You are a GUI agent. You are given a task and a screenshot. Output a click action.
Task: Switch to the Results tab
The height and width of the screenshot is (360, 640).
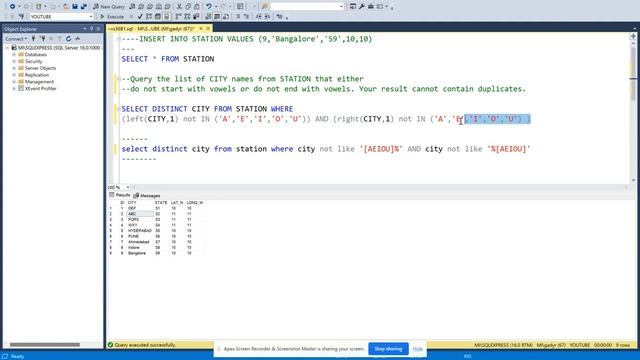coord(120,196)
